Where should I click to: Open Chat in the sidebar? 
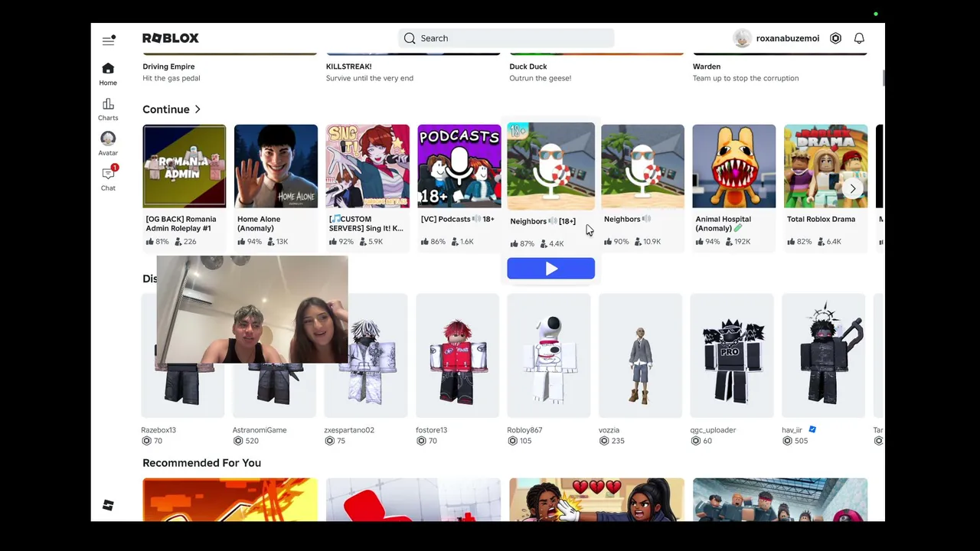[x=108, y=178]
